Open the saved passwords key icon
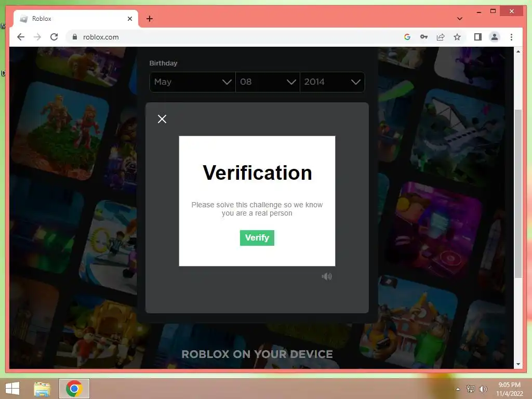 click(x=424, y=37)
